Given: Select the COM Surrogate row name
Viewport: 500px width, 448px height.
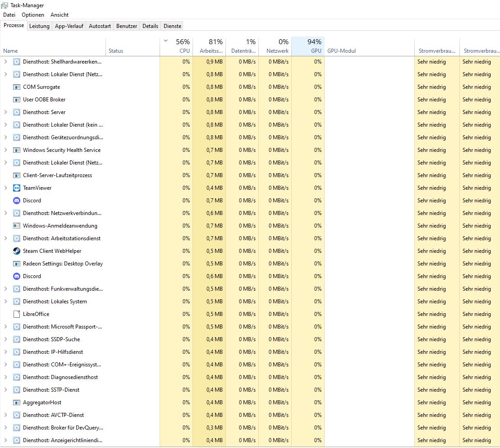Looking at the screenshot, I should click(41, 87).
